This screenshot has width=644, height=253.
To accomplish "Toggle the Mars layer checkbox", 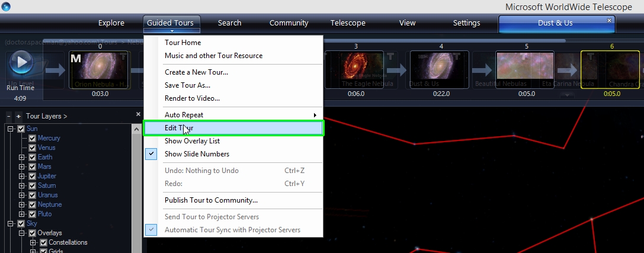I will 32,166.
